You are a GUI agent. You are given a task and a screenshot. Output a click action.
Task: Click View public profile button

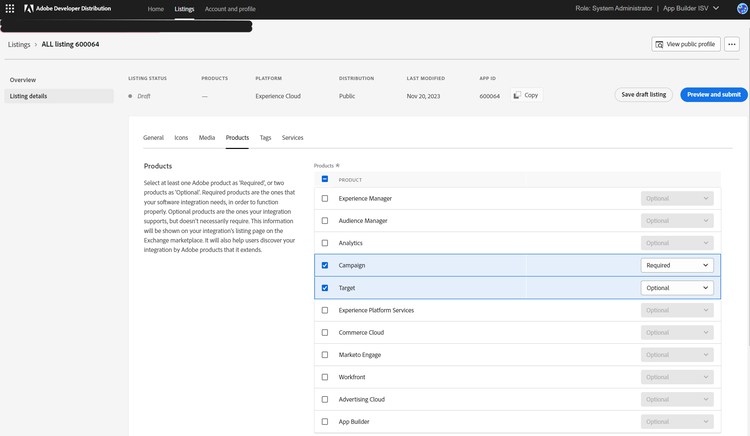click(685, 44)
